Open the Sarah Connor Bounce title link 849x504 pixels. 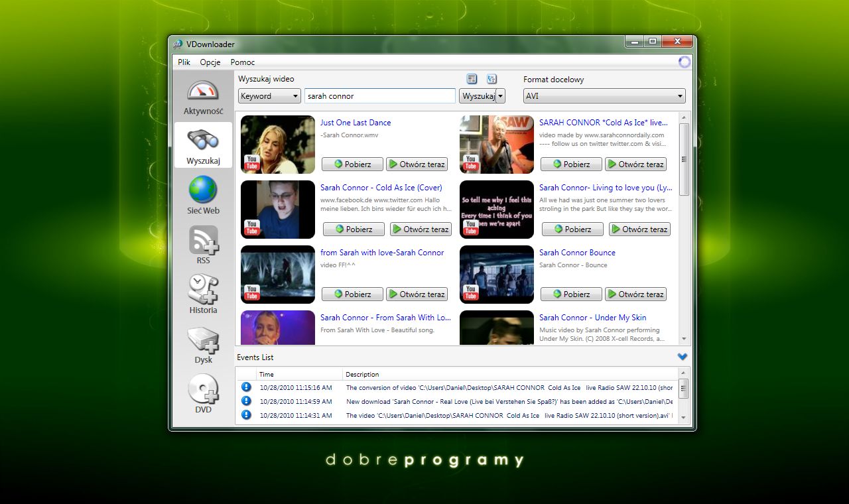(577, 253)
